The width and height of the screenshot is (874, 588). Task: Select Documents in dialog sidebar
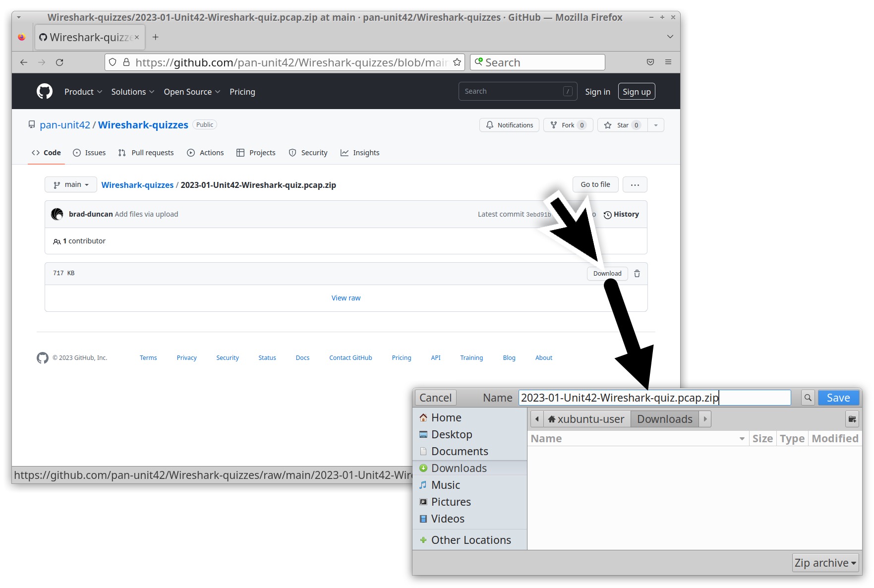[469, 451]
